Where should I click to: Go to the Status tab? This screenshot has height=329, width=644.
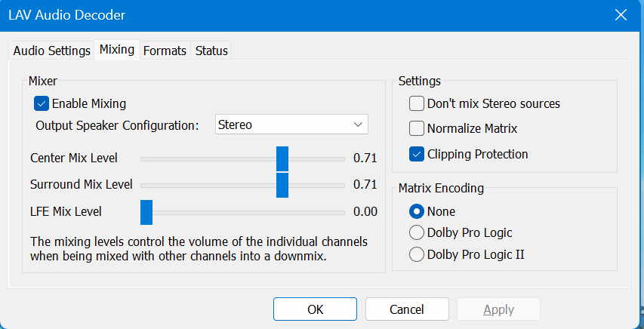[x=211, y=51]
